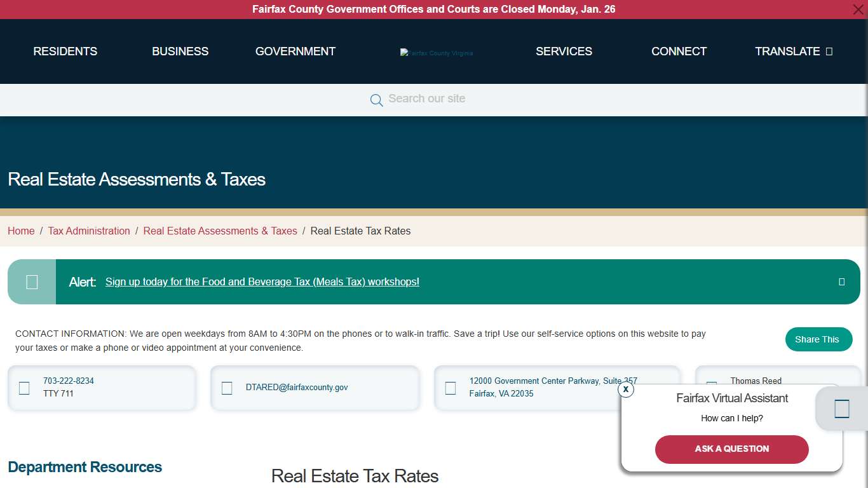Click the envelope icon next to DTARED@fairfaxcounty.gov
The width and height of the screenshot is (868, 488).
click(x=227, y=388)
